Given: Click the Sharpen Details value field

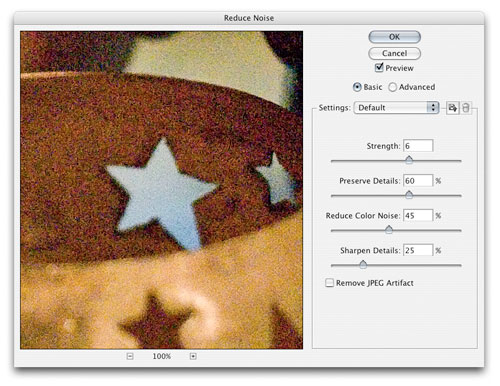Looking at the screenshot, I should [418, 250].
